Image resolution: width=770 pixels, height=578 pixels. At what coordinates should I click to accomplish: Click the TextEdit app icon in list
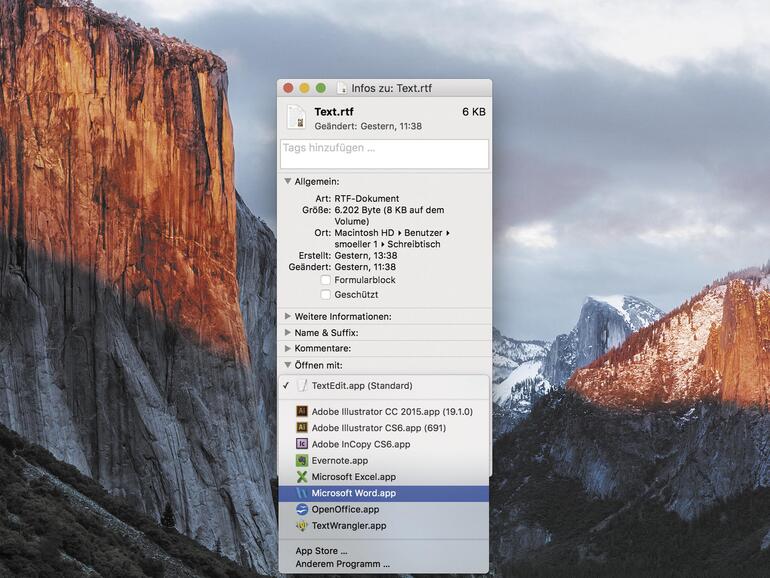302,385
